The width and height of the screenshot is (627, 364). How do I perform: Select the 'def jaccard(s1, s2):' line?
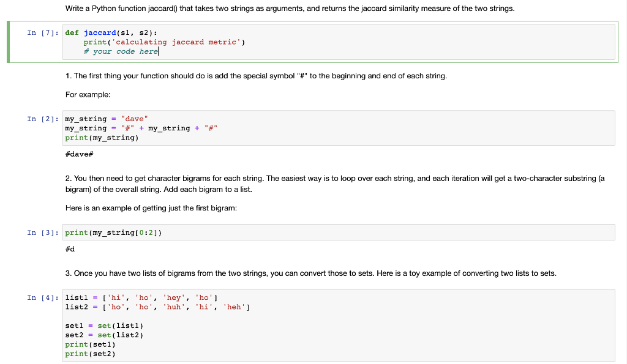click(111, 33)
